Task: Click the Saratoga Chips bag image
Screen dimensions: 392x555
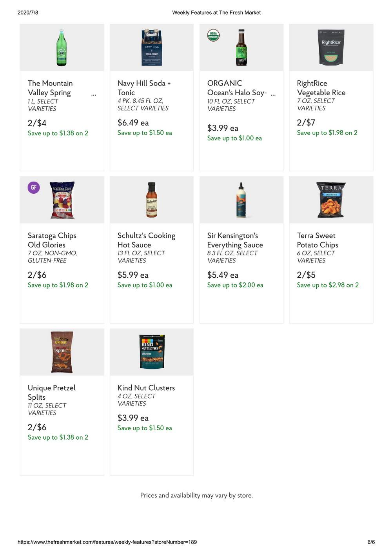Action: pyautogui.click(x=63, y=200)
